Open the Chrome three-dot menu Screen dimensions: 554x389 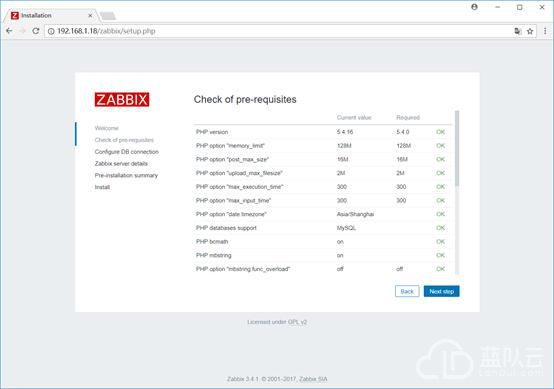[x=545, y=31]
